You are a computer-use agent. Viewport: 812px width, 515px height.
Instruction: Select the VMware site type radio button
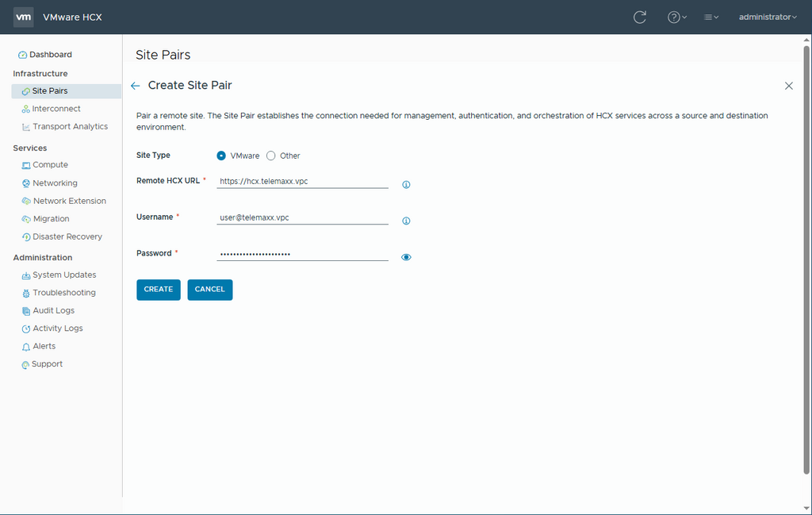[221, 156]
